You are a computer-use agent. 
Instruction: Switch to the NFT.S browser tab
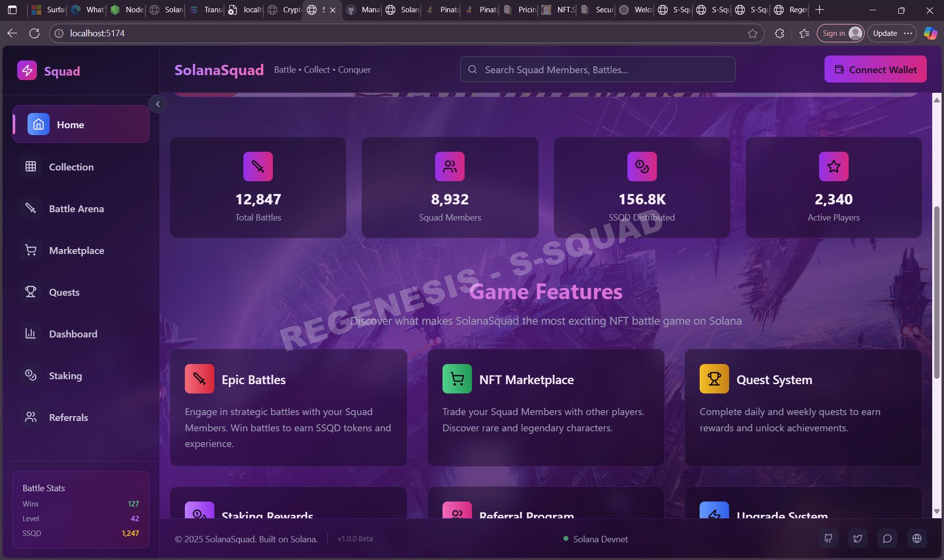(558, 9)
